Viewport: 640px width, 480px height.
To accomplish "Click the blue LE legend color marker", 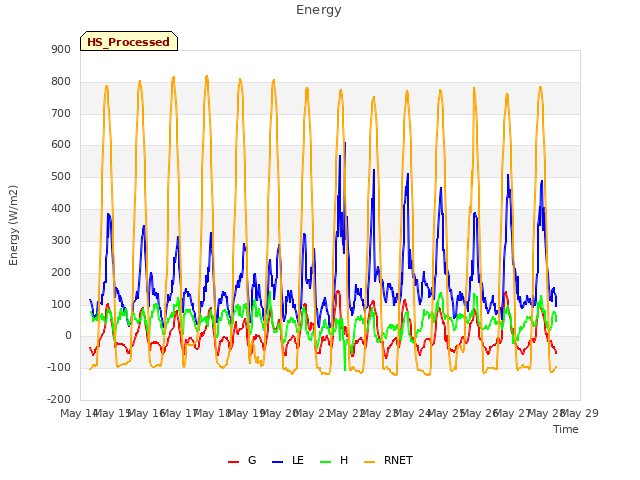I will point(277,462).
